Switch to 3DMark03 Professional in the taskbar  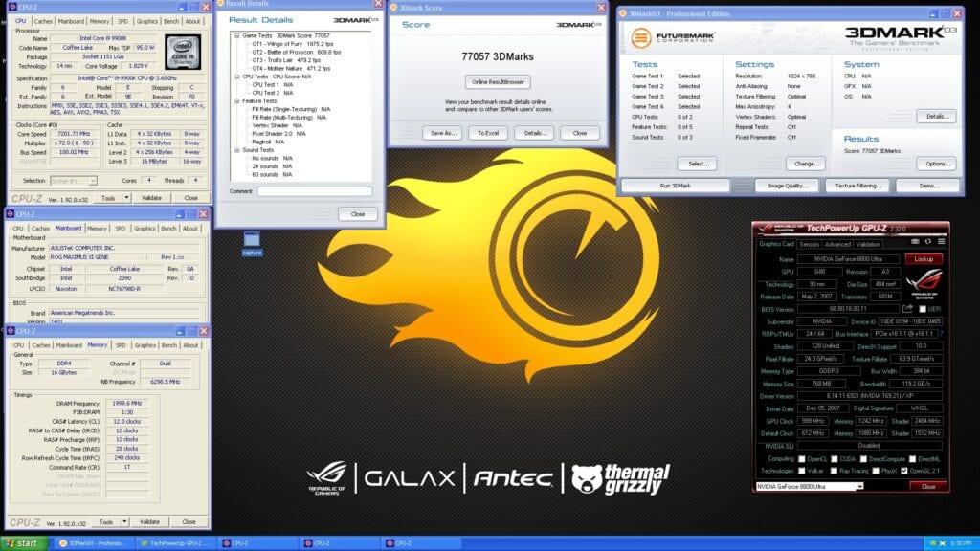point(93,543)
